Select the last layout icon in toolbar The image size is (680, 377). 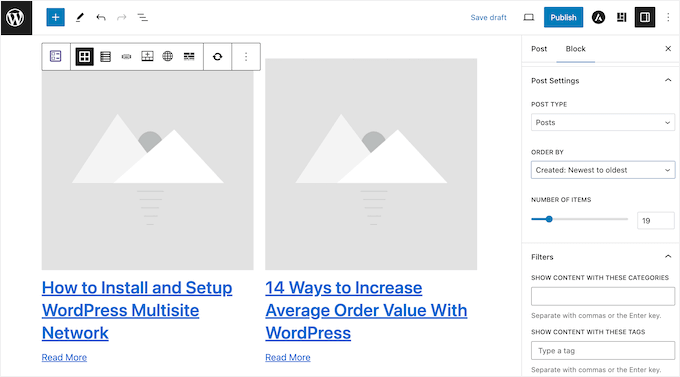(189, 56)
